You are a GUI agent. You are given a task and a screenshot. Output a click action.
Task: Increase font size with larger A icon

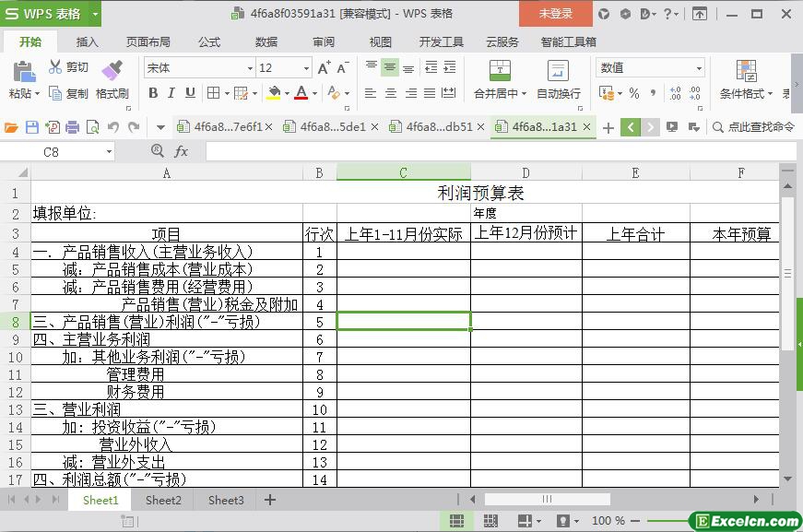324,67
